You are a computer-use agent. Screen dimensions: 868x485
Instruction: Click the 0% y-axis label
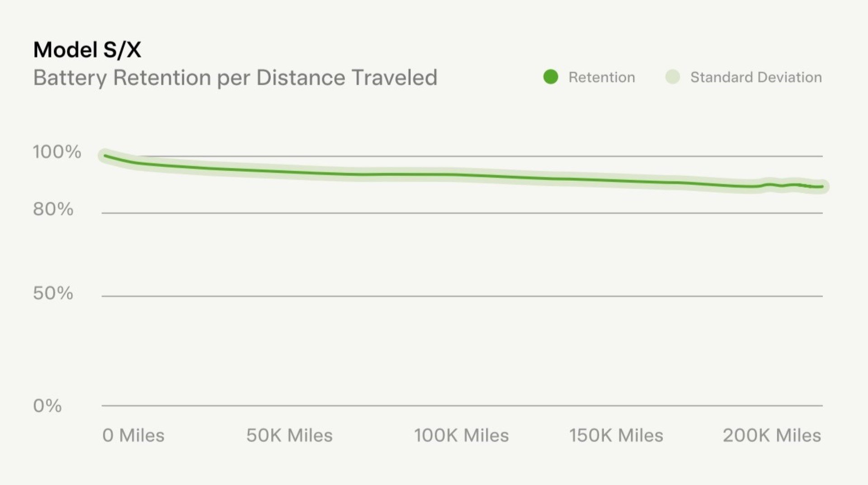[x=47, y=406]
